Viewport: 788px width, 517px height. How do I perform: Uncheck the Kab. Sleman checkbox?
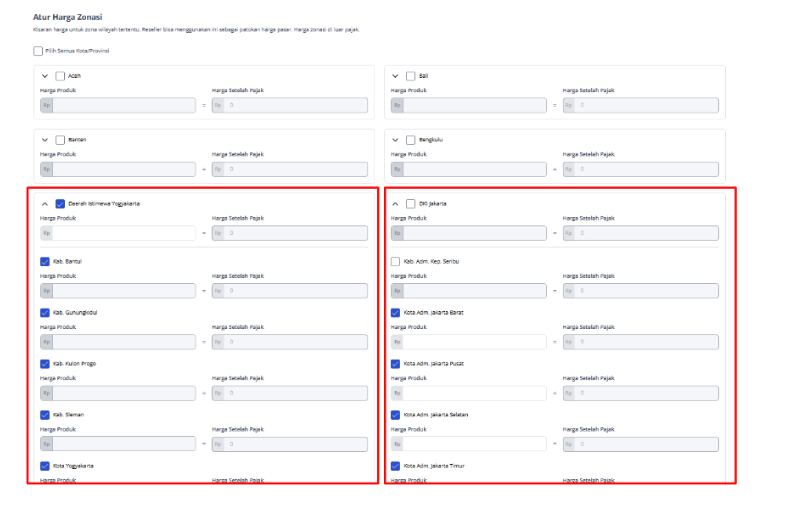coord(45,414)
